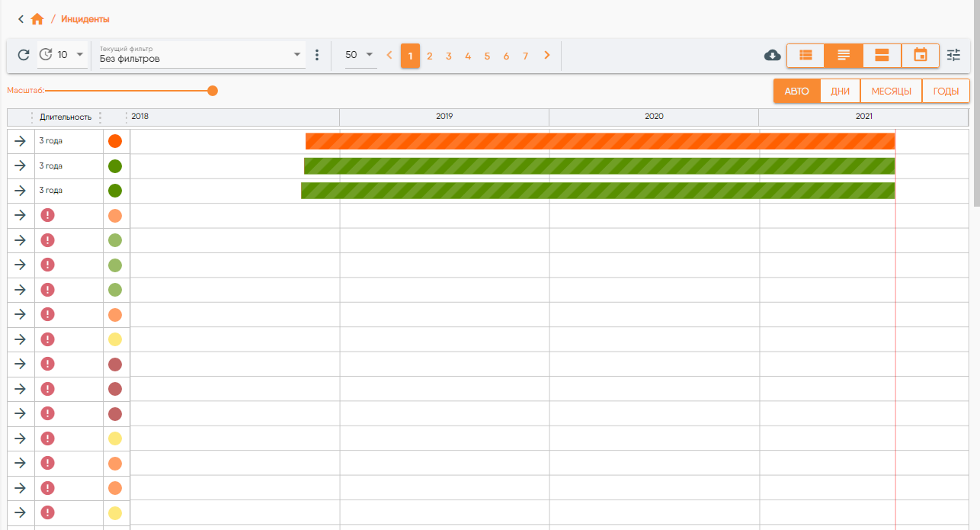Click the 2019 year header
The width and height of the screenshot is (980, 530).
(444, 117)
